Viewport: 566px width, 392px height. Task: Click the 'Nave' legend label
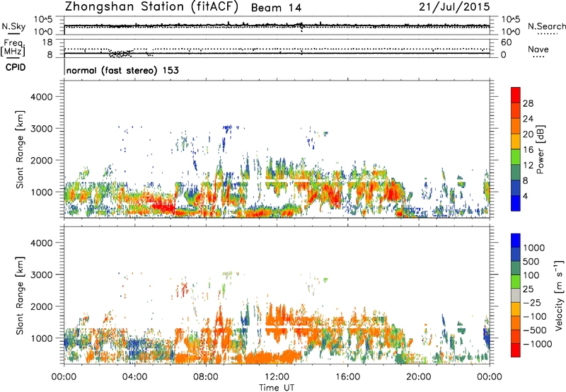point(538,50)
